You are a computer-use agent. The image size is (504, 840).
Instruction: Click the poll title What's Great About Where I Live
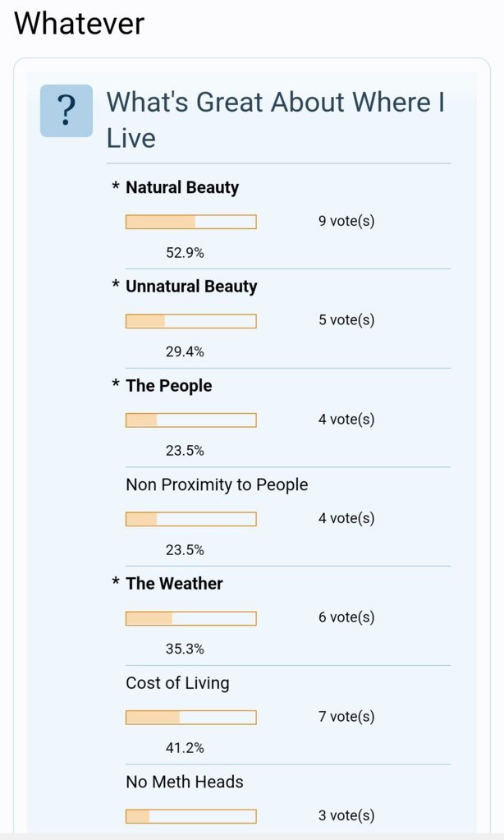tap(276, 120)
